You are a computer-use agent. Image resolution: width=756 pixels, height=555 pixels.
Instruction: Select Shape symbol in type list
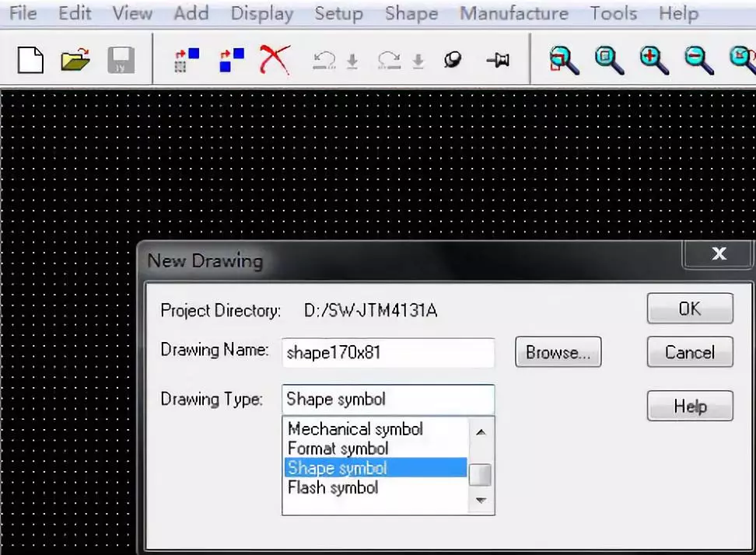point(376,468)
